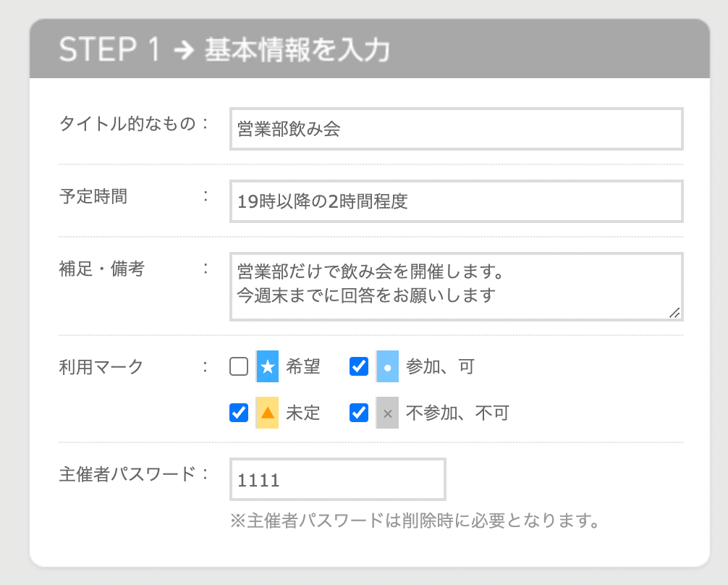Click the blue star 希望 mark icon
This screenshot has width=728, height=585.
[x=268, y=368]
